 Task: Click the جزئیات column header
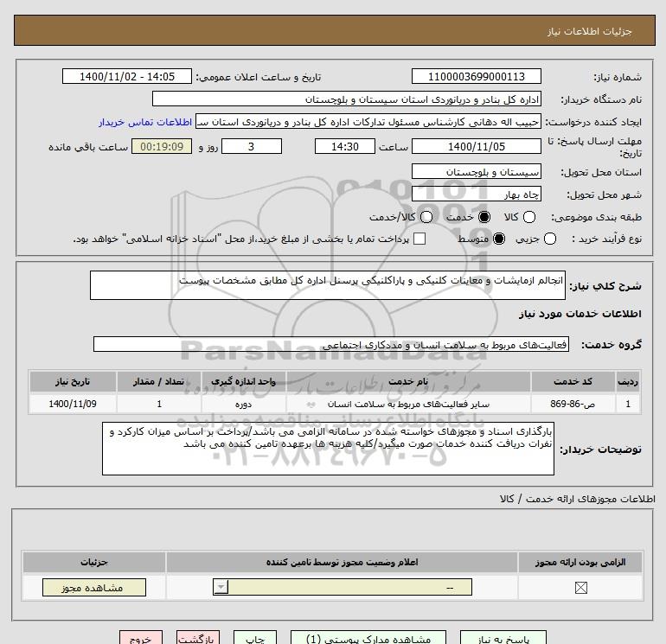tap(94, 562)
